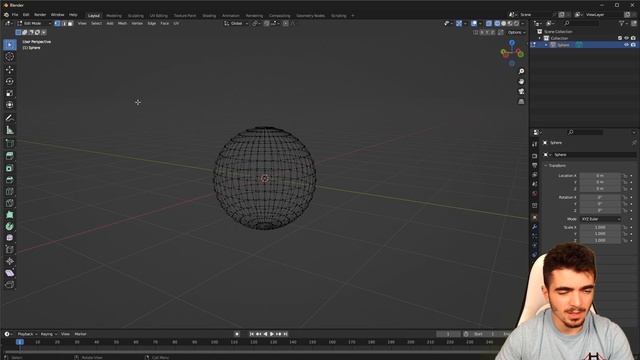This screenshot has width=640, height=360.
Task: Select the Select Box tool in left toolbar
Action: 10,44
